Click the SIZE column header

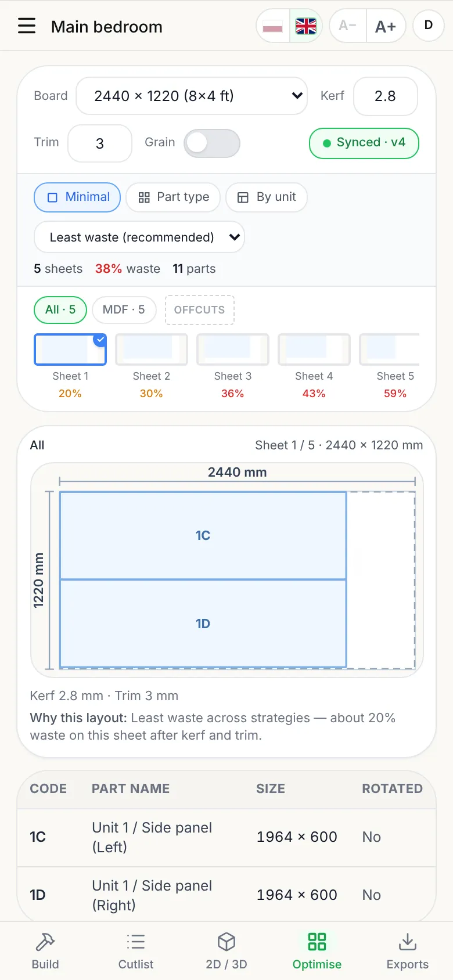271,788
